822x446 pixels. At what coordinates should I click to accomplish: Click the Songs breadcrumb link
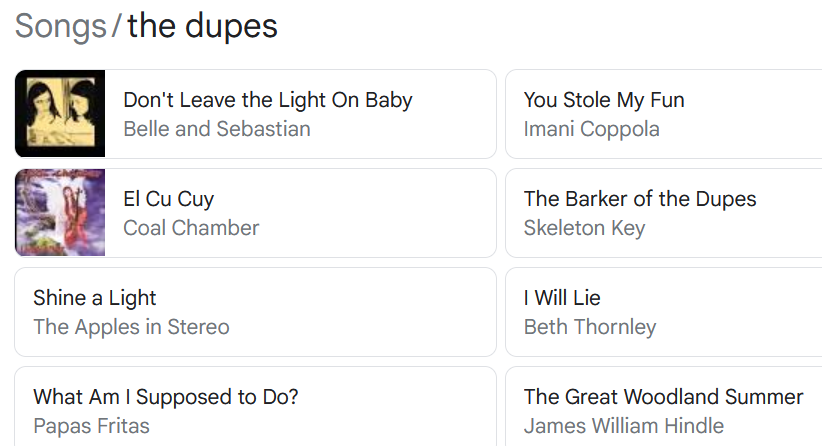61,27
